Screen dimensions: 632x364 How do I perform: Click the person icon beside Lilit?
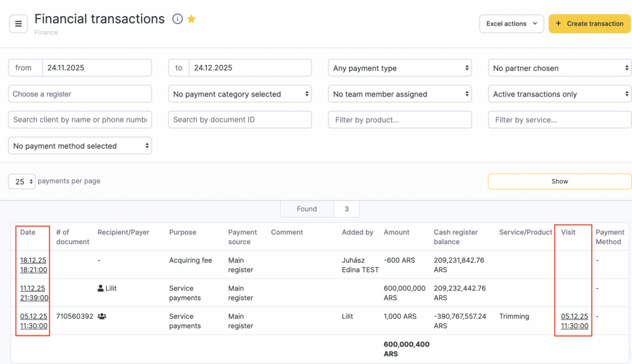(x=101, y=288)
